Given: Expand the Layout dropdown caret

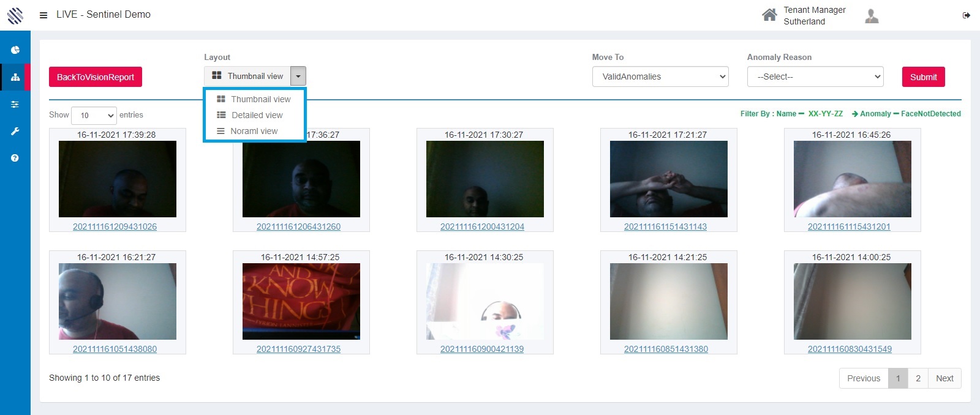Looking at the screenshot, I should tap(298, 77).
